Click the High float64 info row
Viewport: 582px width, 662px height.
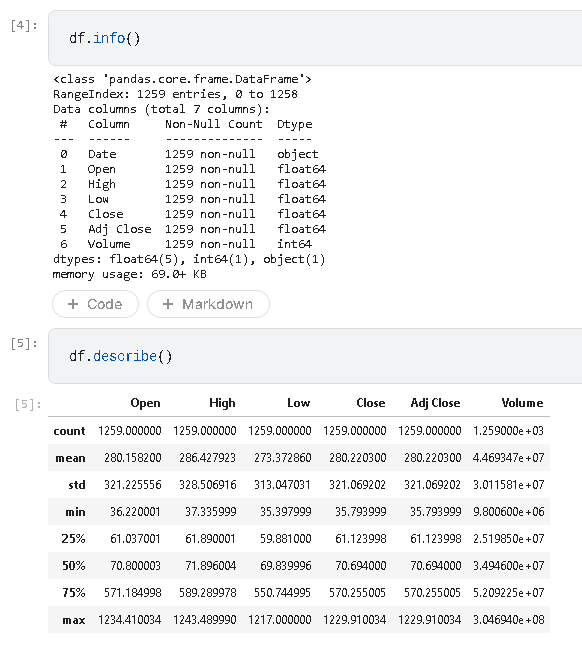pos(192,184)
